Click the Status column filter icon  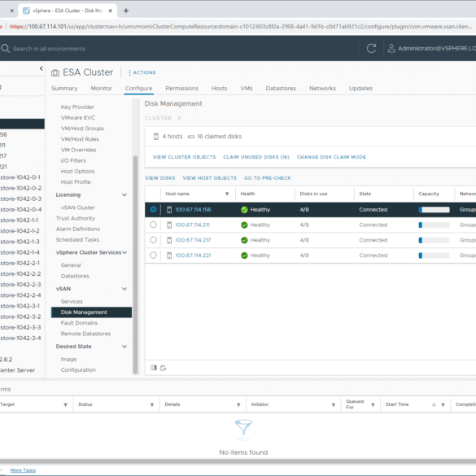coord(152,405)
